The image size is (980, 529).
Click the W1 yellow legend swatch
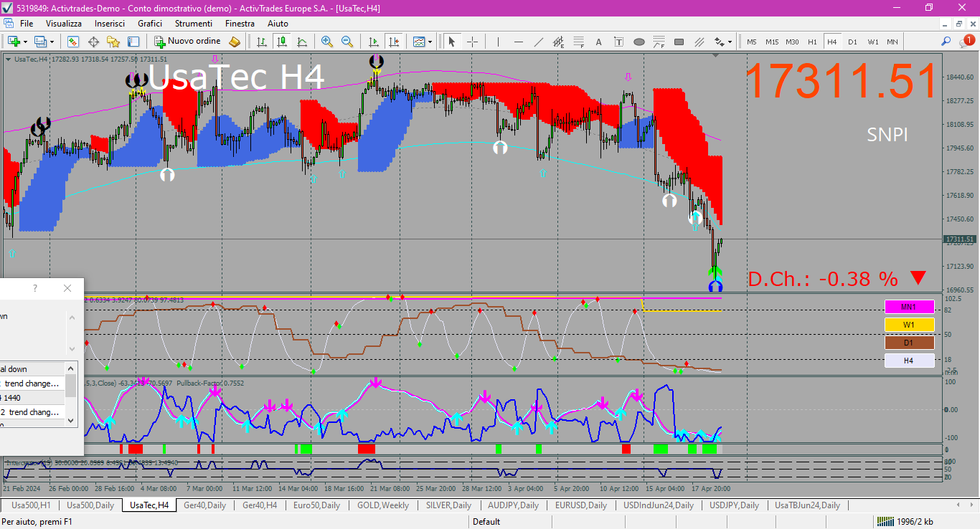[x=909, y=325]
